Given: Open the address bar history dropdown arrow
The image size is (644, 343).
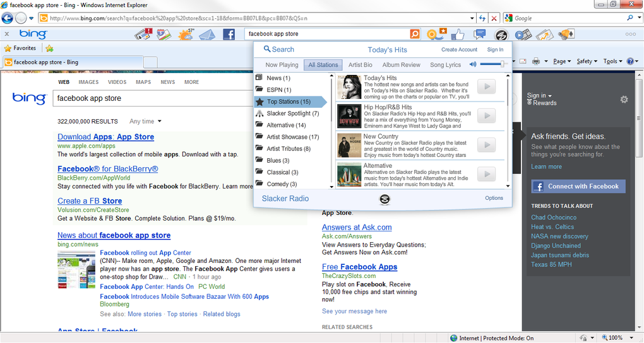Looking at the screenshot, I should click(x=472, y=18).
